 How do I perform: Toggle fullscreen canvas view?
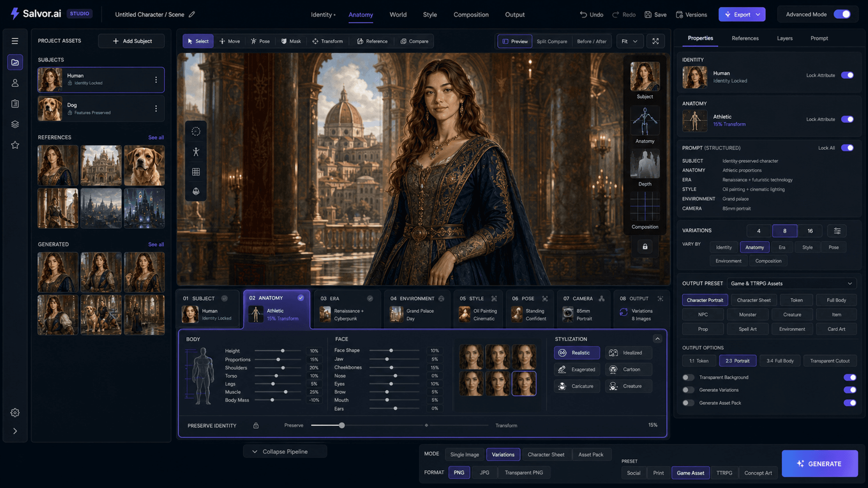pyautogui.click(x=656, y=41)
